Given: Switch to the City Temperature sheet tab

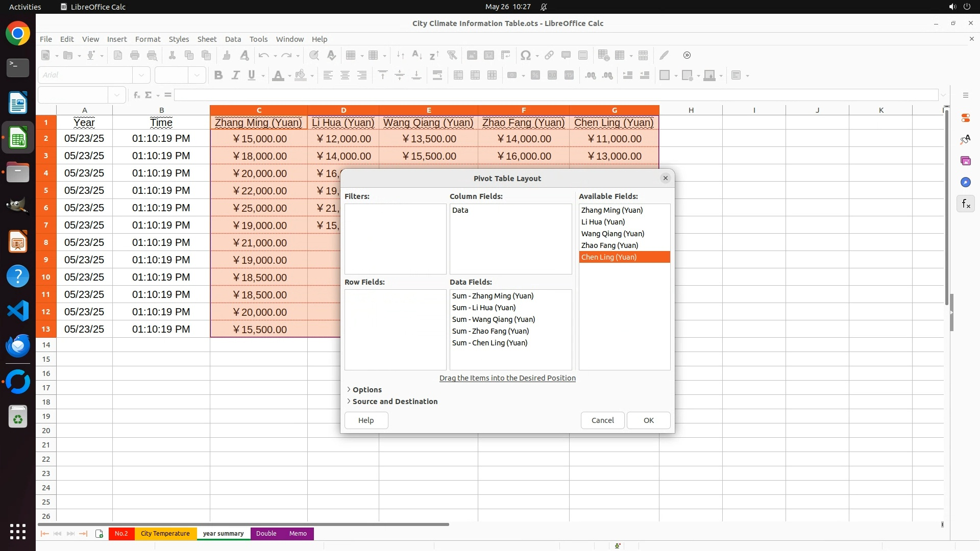Looking at the screenshot, I should tap(165, 534).
